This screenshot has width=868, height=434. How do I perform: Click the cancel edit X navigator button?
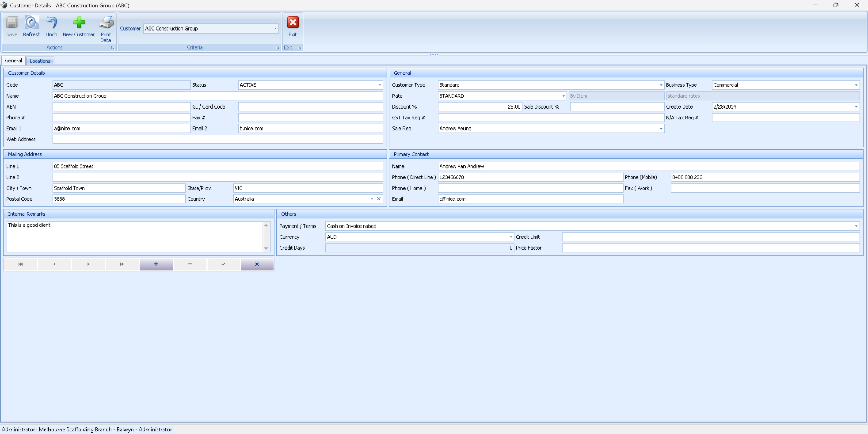(257, 264)
